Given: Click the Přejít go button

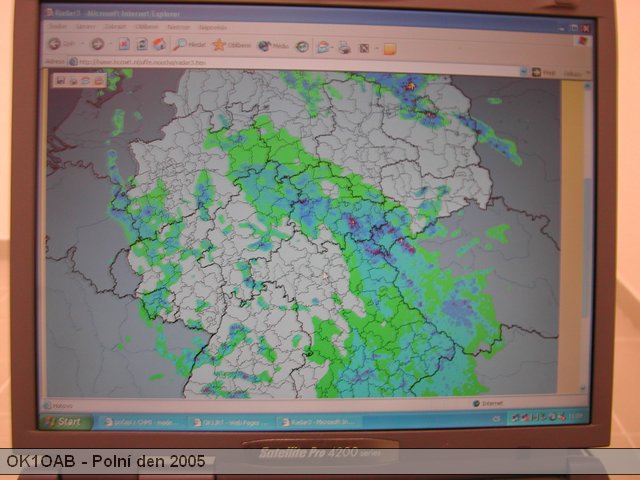Looking at the screenshot, I should [544, 73].
